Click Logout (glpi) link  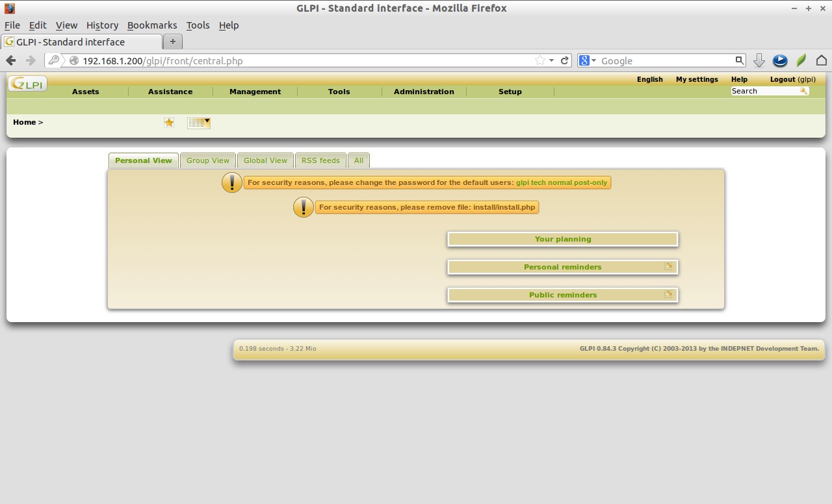click(792, 79)
